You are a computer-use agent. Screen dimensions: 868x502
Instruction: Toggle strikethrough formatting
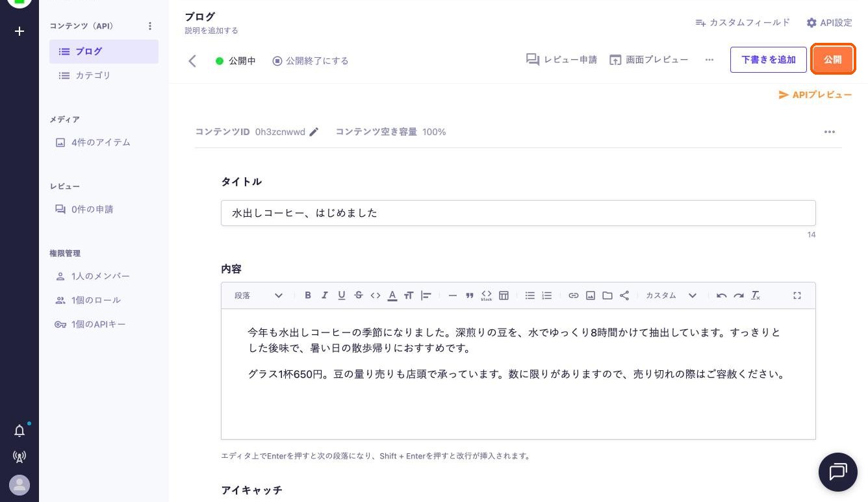[x=359, y=295]
